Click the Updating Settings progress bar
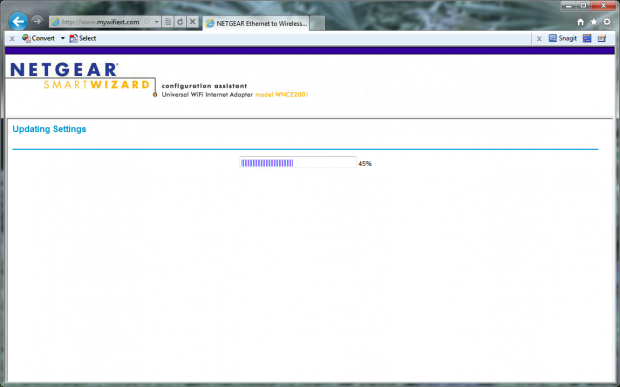The height and width of the screenshot is (387, 620). tap(298, 162)
